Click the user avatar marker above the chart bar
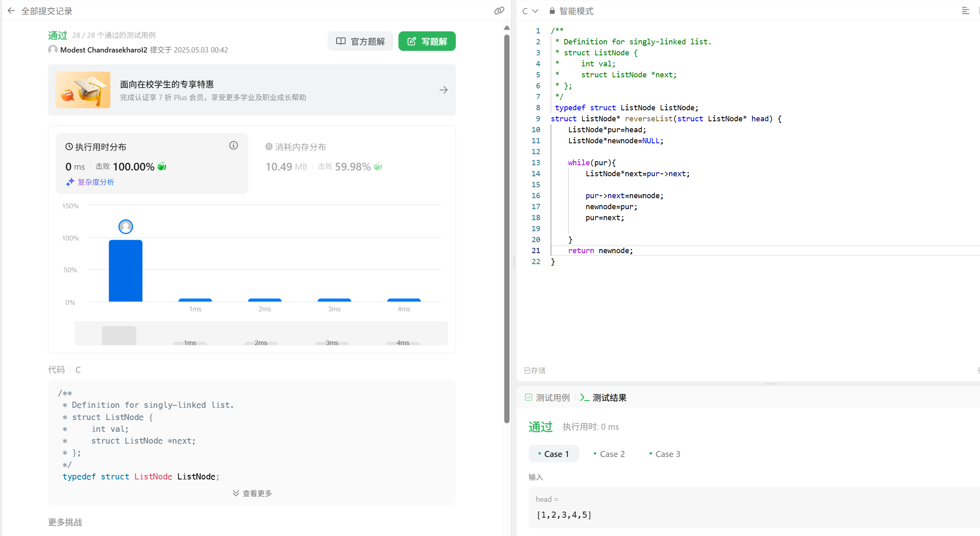 coord(126,227)
